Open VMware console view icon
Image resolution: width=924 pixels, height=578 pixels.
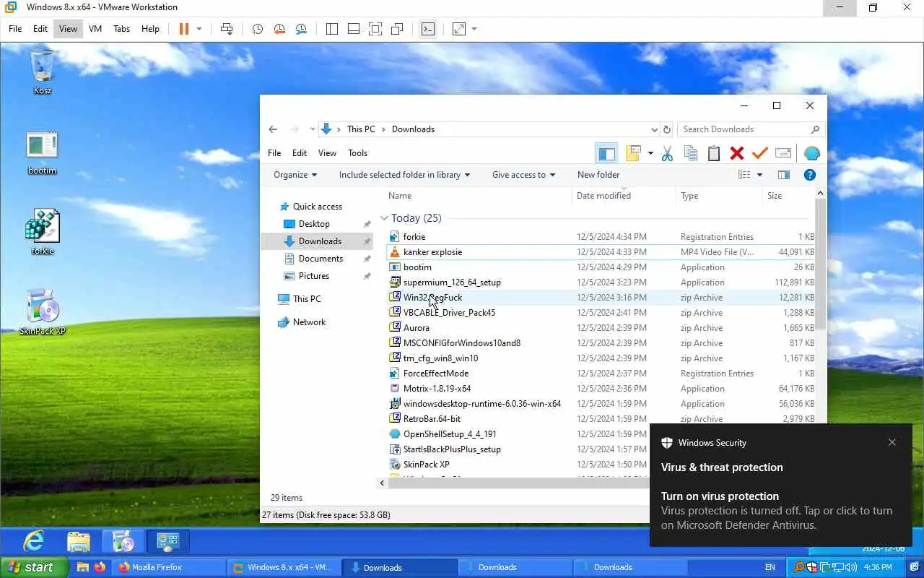pos(428,29)
